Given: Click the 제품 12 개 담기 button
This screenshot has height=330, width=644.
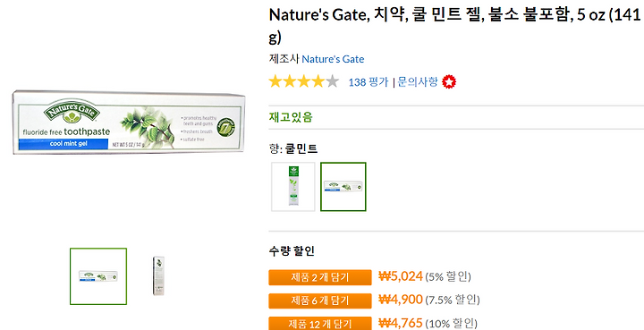Looking at the screenshot, I should click(320, 323).
